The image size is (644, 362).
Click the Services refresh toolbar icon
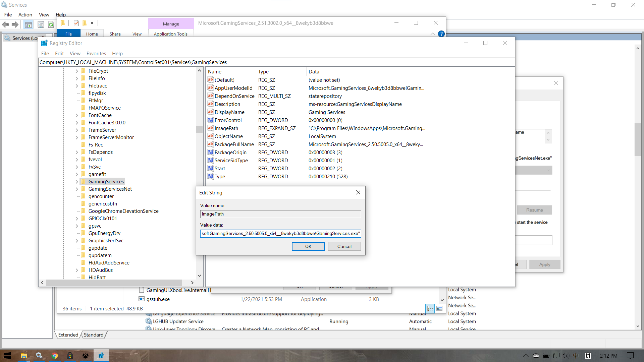coord(51,24)
